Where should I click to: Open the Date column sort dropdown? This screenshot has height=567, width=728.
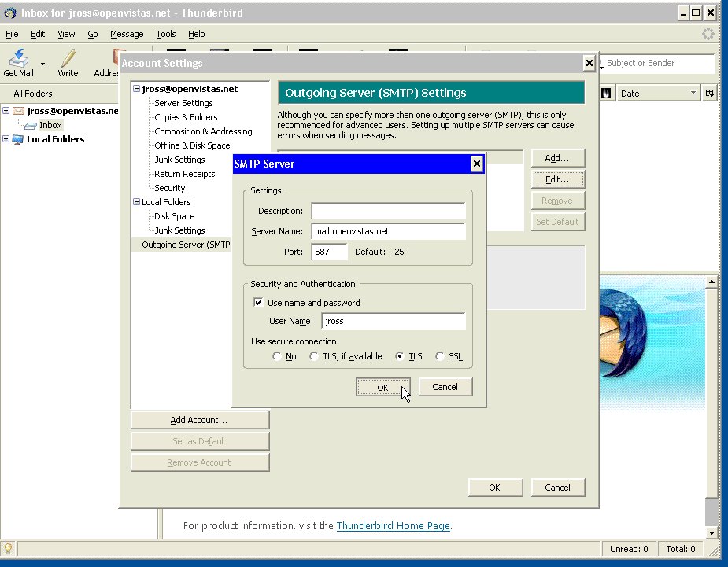click(x=693, y=93)
